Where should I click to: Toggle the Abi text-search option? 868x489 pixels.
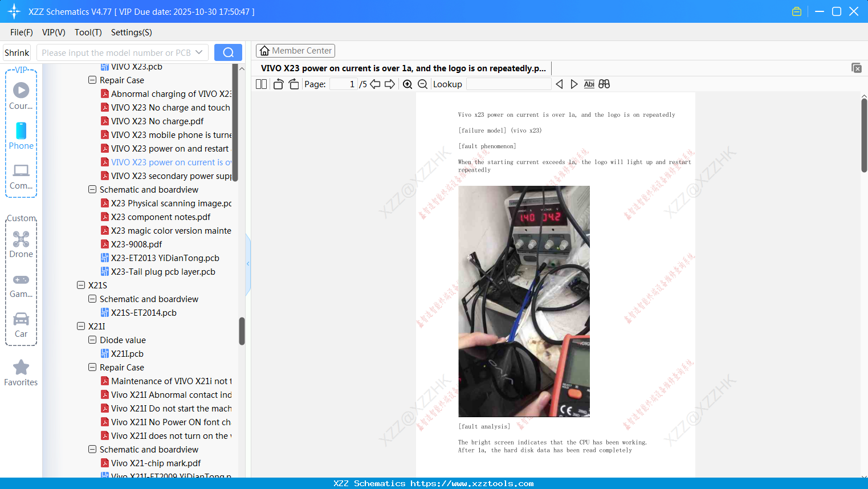589,84
